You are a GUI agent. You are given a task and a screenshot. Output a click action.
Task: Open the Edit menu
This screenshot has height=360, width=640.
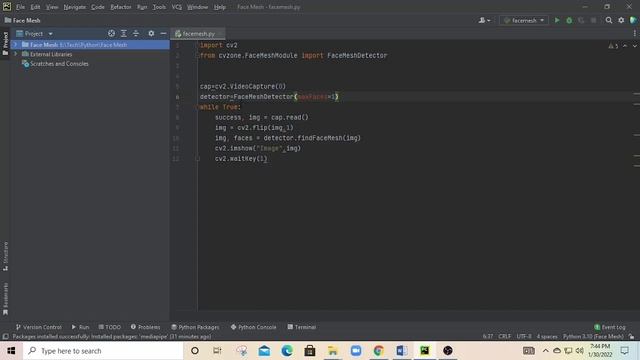tap(36, 7)
